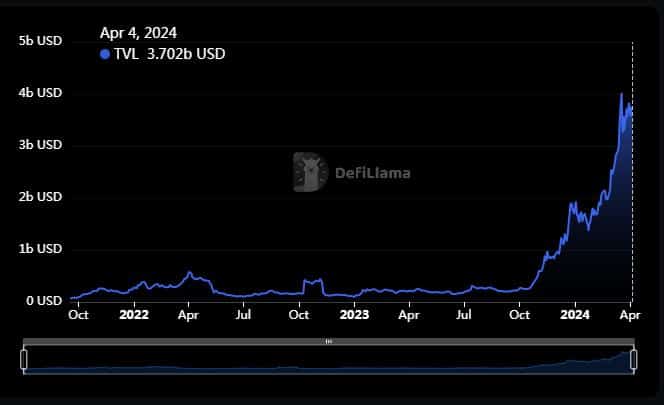Click the Jul label between 2023 and Oct
Image resolution: width=664 pixels, height=405 pixels.
point(464,315)
